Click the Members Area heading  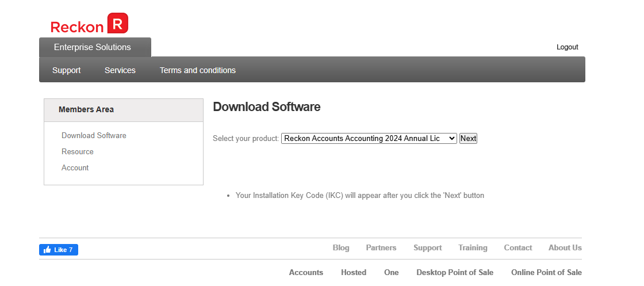[x=86, y=110]
